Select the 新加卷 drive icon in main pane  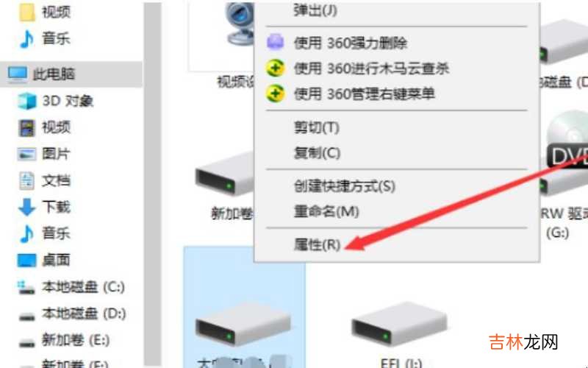(x=225, y=174)
